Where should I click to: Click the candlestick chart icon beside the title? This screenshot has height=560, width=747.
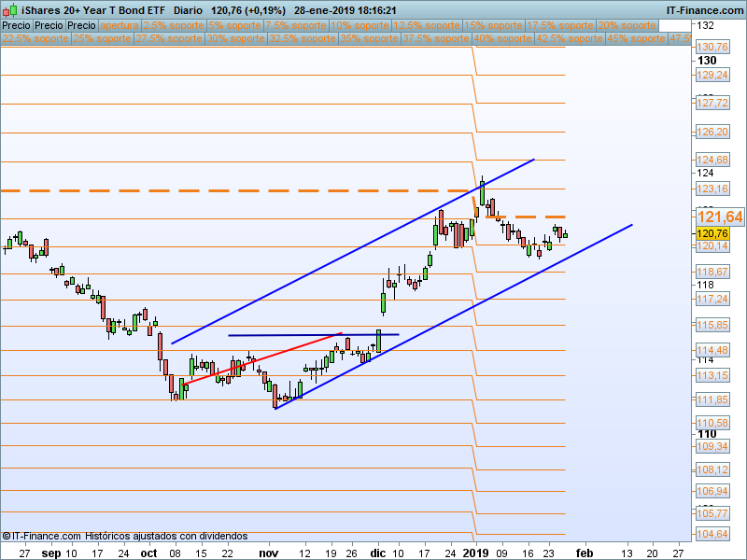point(9,10)
